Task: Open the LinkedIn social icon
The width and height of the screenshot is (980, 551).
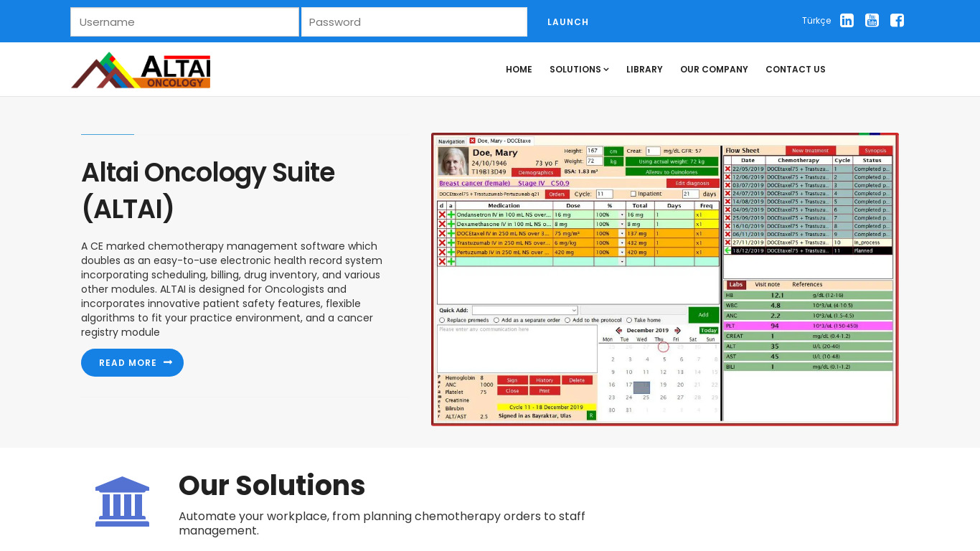Action: pyautogui.click(x=847, y=21)
